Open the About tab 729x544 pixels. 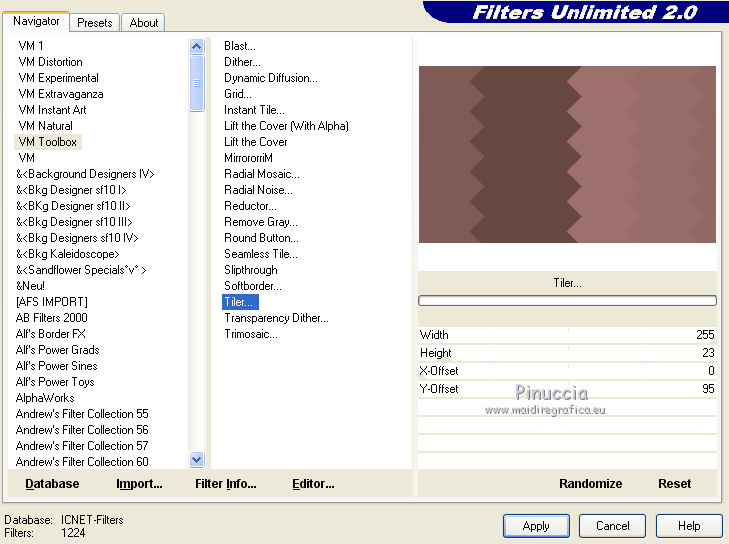144,23
